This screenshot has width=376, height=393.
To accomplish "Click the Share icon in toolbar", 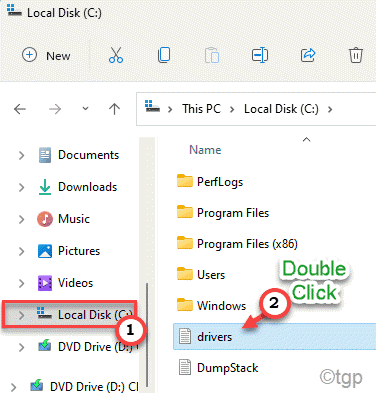I will coord(308,55).
